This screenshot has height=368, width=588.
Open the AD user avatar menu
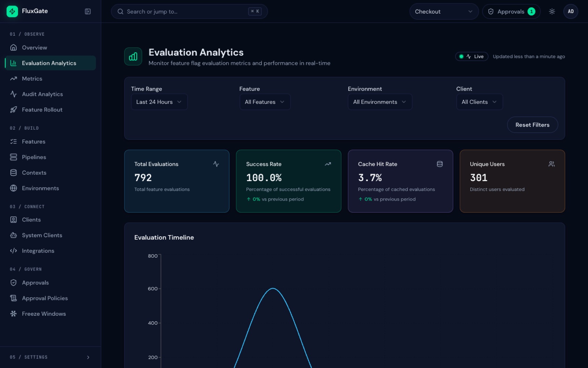coord(571,11)
